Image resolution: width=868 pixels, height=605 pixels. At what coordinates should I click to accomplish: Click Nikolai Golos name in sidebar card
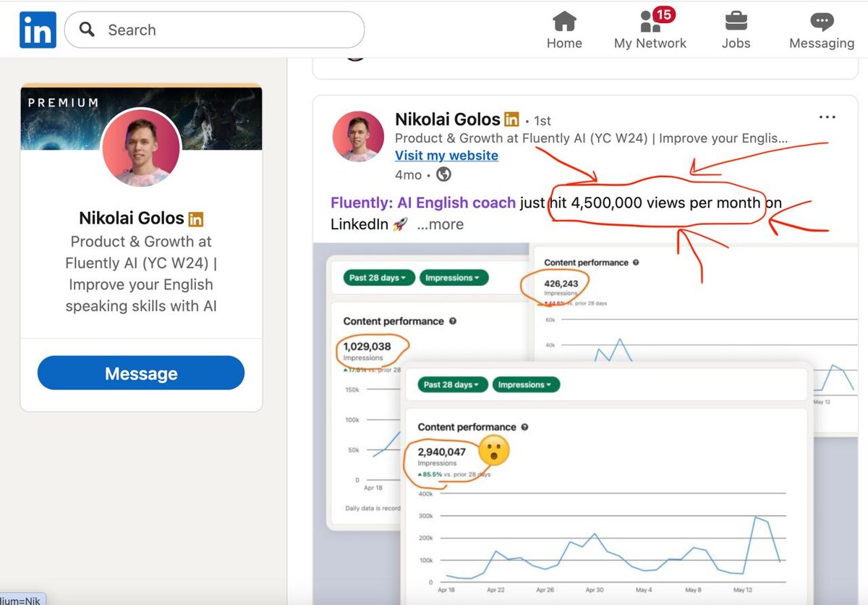pos(132,218)
